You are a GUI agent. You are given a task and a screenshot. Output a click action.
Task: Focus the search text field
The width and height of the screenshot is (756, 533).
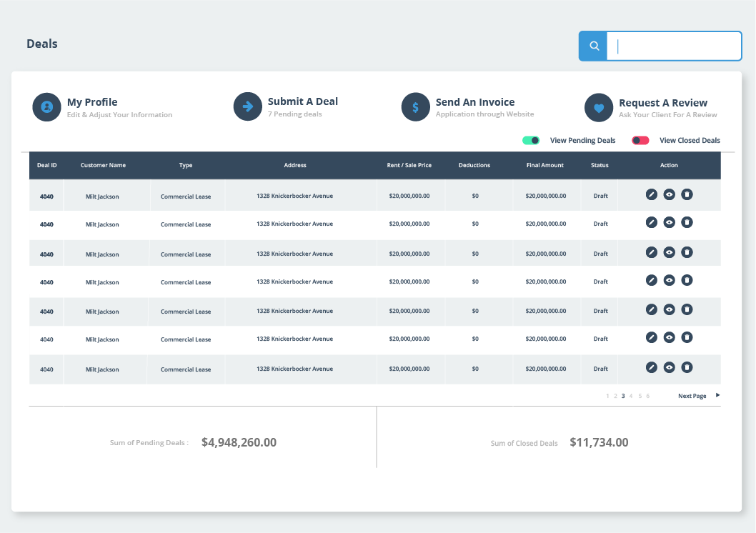[674, 46]
